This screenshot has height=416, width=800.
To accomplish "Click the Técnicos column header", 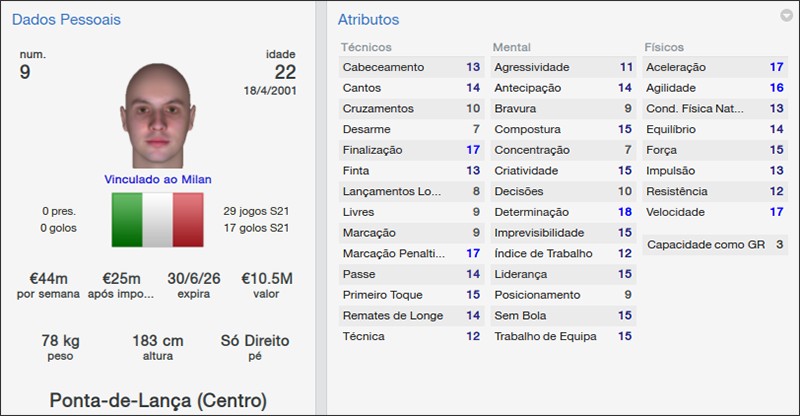I will pos(366,47).
